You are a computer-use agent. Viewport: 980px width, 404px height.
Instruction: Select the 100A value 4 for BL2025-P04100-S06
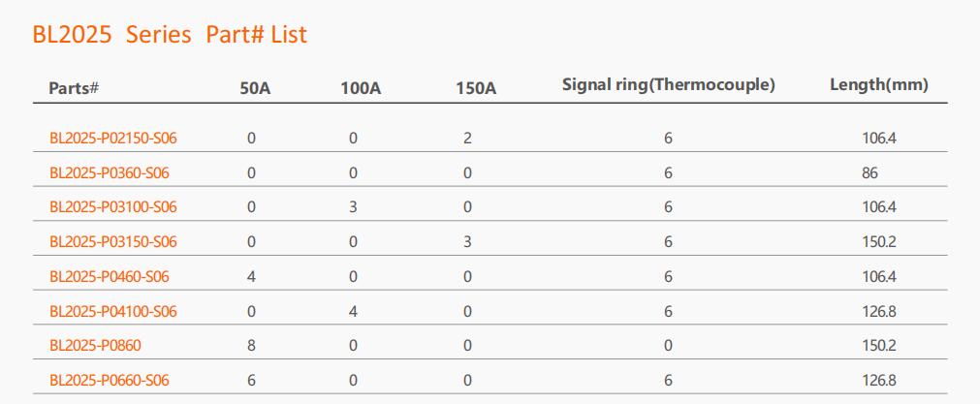tap(353, 311)
